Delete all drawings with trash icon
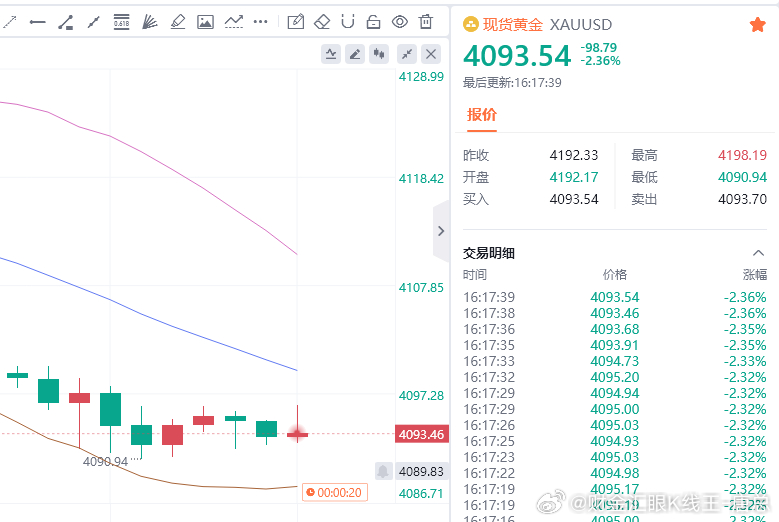 pyautogui.click(x=426, y=22)
